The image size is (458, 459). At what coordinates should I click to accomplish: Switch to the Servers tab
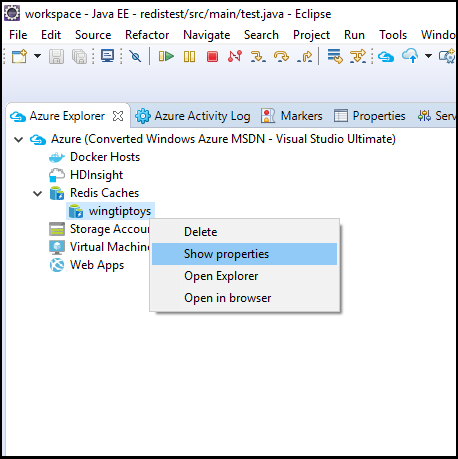436,116
